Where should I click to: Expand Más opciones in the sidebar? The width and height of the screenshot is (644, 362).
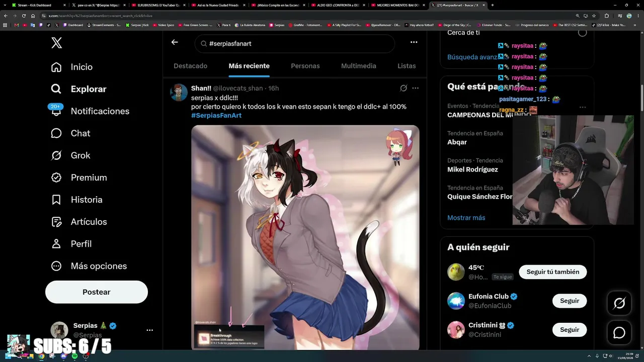click(x=89, y=266)
